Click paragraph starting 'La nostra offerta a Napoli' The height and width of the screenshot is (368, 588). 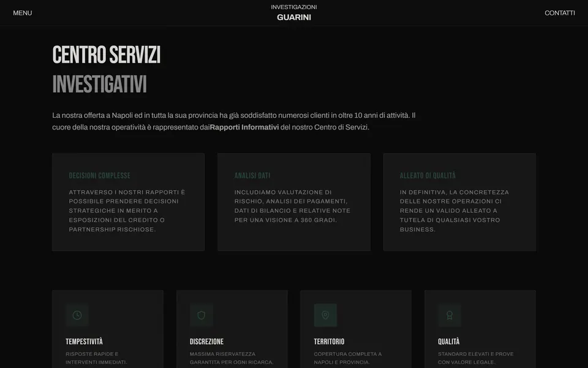pyautogui.click(x=234, y=121)
